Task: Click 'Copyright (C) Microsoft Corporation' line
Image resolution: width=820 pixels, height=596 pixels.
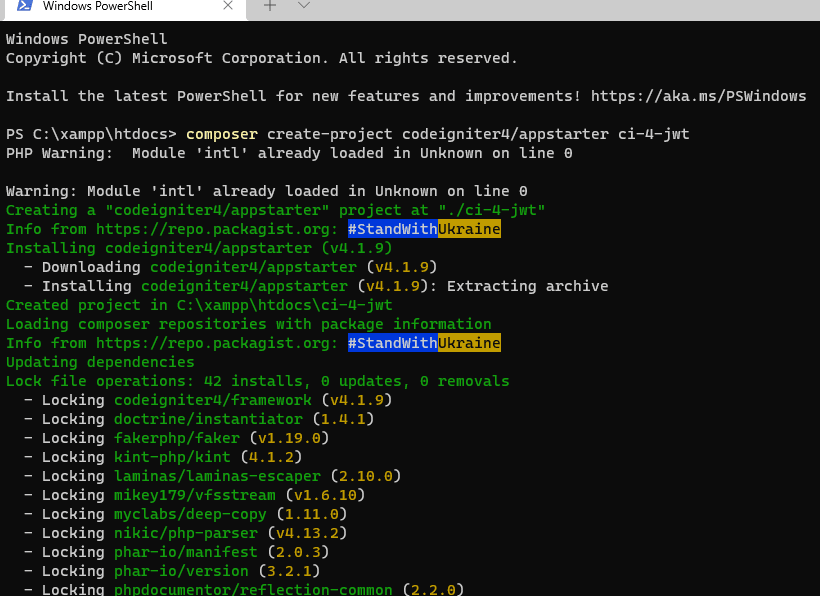Action: pos(261,58)
